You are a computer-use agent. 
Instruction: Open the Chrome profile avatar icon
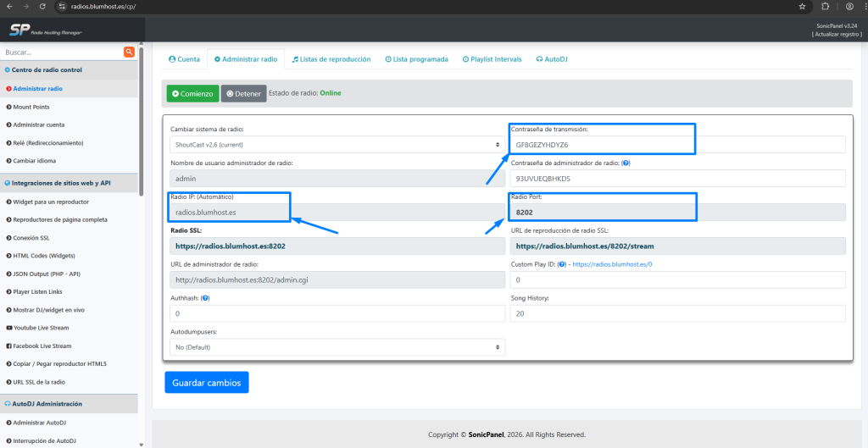tap(849, 6)
